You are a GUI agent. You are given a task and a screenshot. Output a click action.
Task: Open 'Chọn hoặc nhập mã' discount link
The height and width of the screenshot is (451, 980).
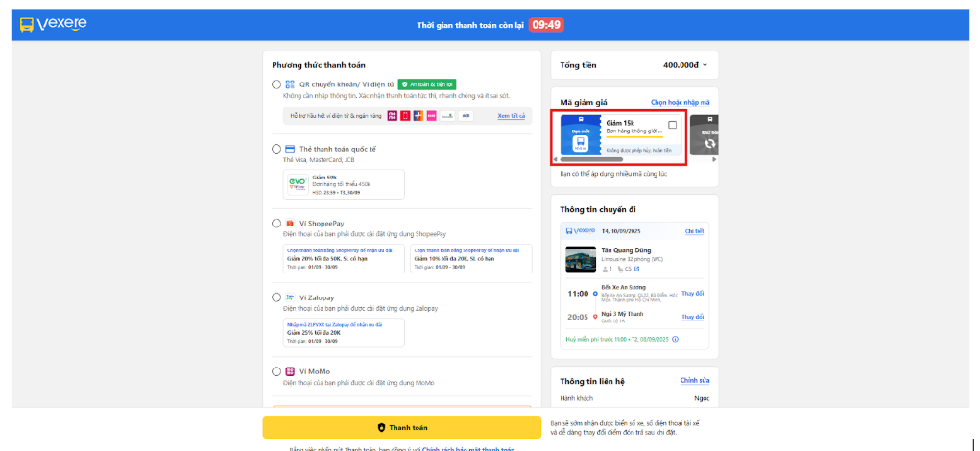[x=680, y=102]
